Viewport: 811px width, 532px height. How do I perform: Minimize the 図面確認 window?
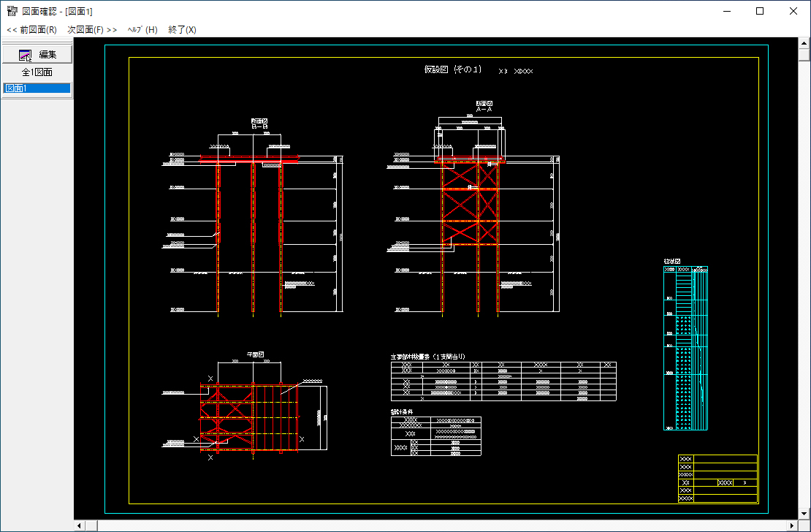(726, 12)
